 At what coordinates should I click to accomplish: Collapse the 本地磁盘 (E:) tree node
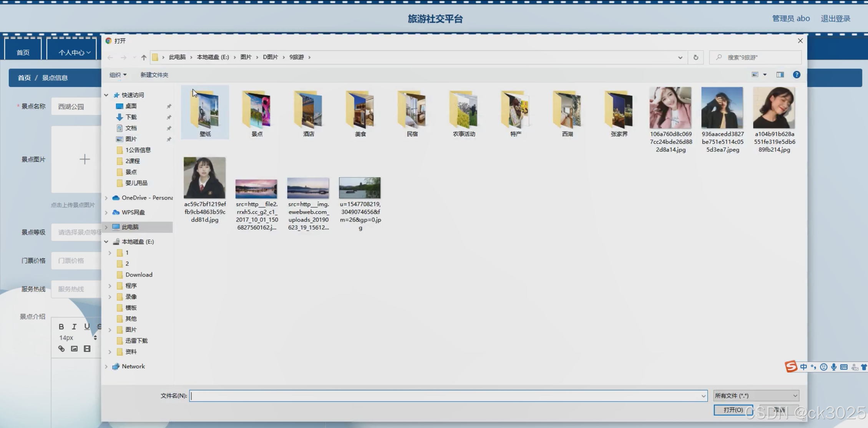pyautogui.click(x=106, y=241)
